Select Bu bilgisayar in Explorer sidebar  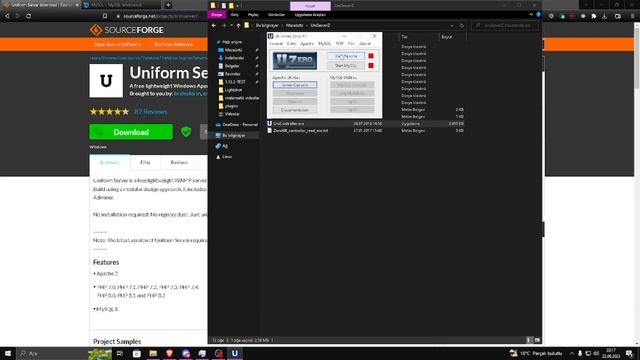233,135
